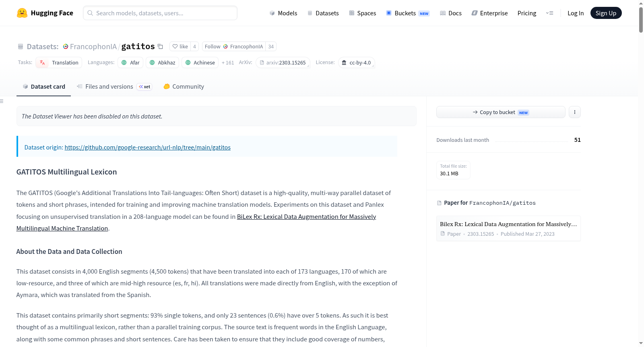Follow the FrancophonIA organization

[x=234, y=46]
